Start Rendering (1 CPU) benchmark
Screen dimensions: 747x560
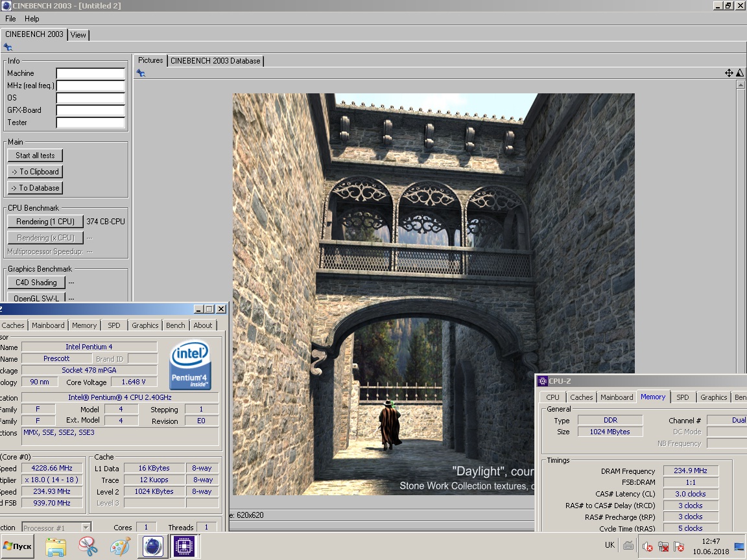coord(45,222)
